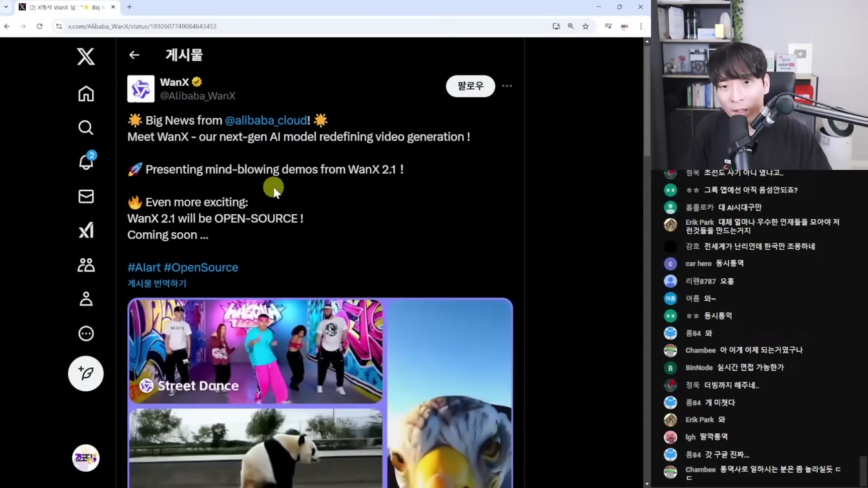Viewport: 868px width, 488px height.
Task: Reload the page with the refresh icon
Action: click(39, 26)
